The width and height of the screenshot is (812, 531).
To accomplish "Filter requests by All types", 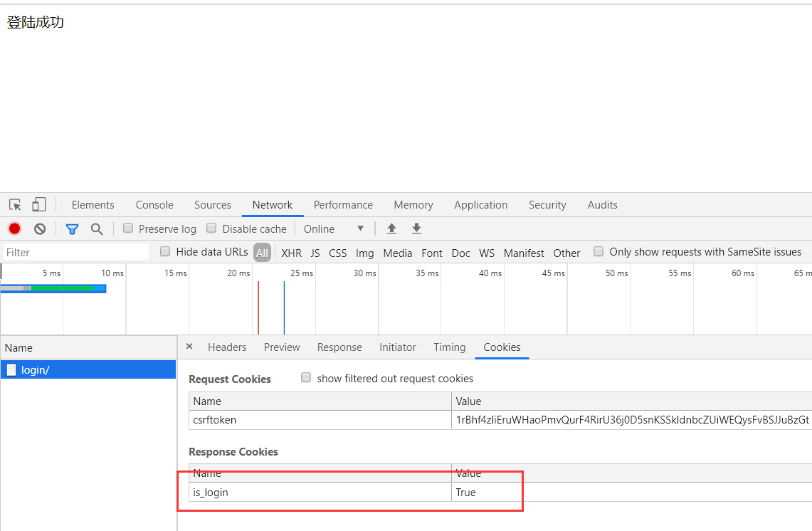I will point(262,253).
